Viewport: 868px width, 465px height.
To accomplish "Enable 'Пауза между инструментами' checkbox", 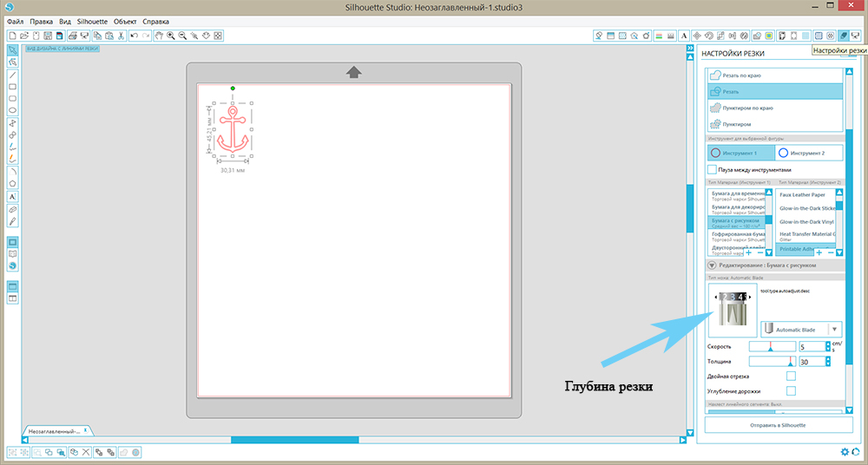I will point(712,170).
